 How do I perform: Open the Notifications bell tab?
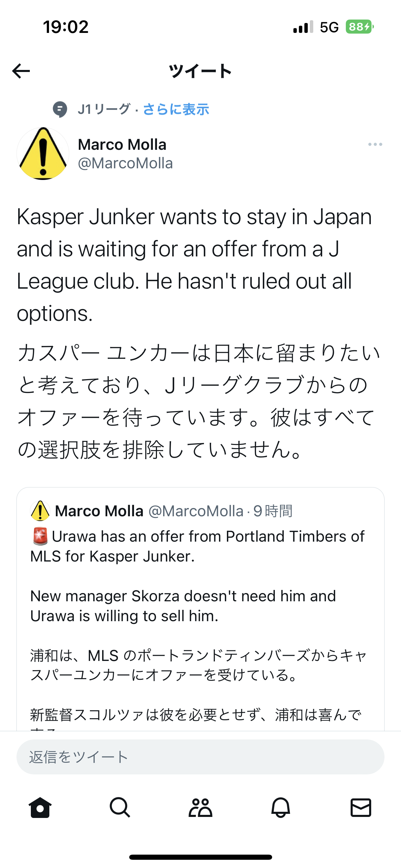(x=281, y=807)
